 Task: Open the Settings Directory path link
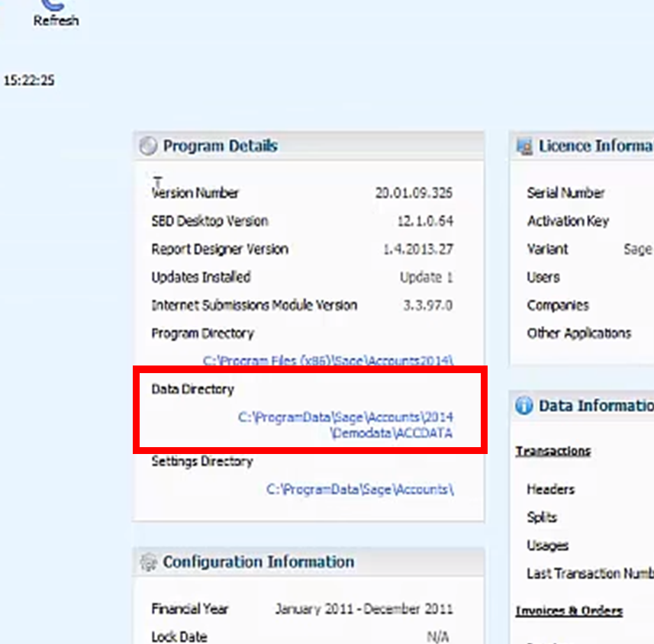(x=359, y=489)
